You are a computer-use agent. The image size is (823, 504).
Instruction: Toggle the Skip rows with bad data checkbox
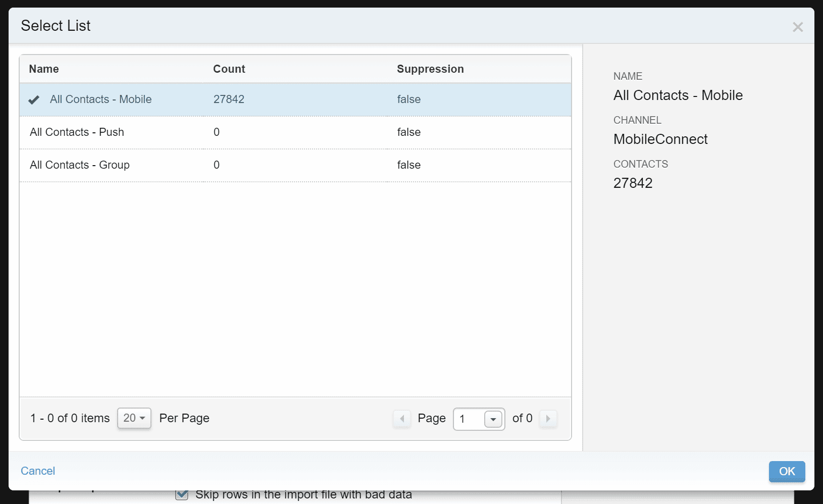point(182,495)
